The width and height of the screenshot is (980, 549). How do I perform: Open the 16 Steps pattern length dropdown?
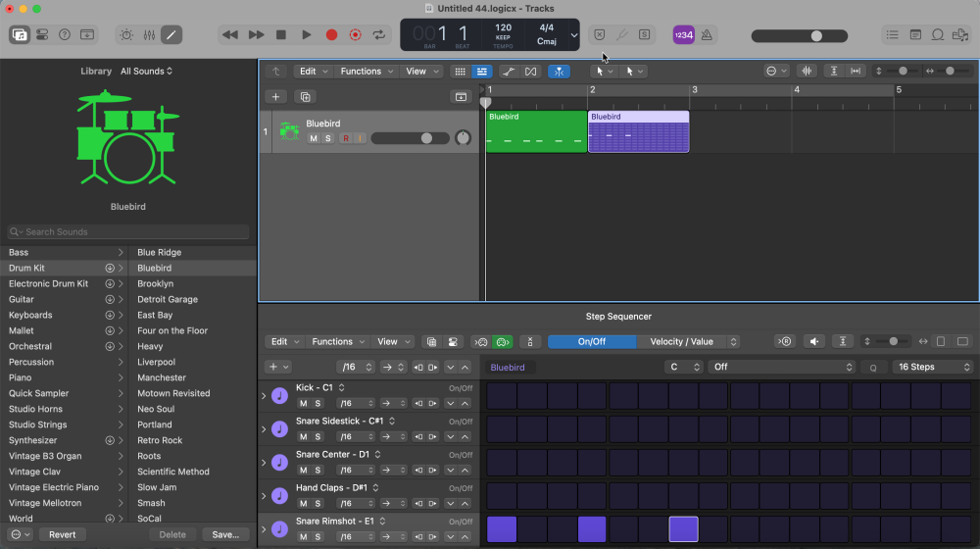point(933,367)
